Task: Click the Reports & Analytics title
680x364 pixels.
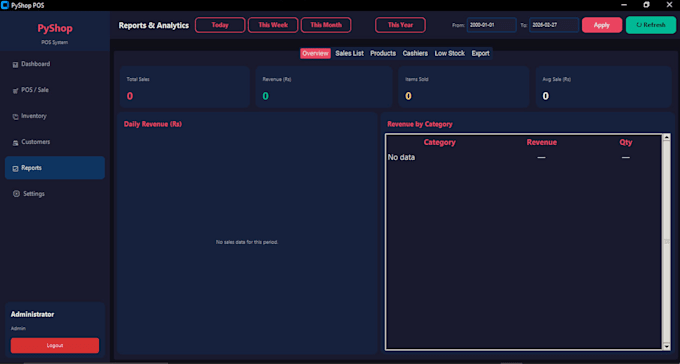Action: pos(154,25)
